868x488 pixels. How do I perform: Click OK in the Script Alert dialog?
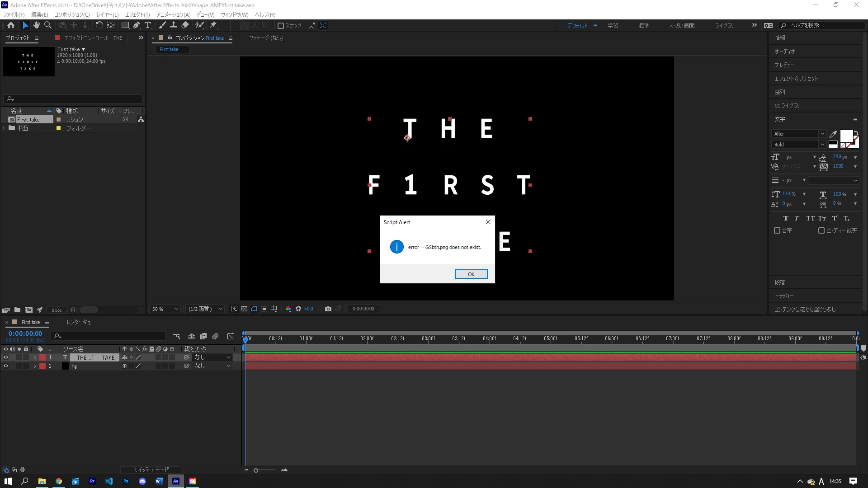point(471,274)
